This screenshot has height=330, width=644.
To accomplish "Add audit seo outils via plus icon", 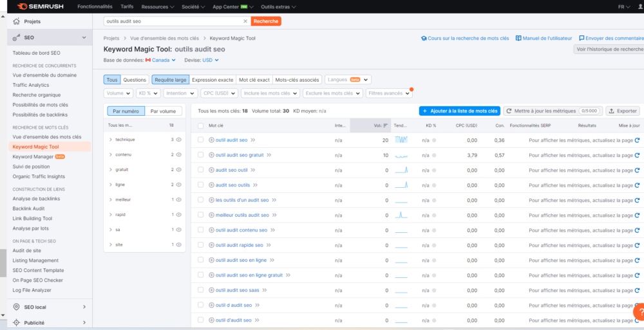I will 211,185.
